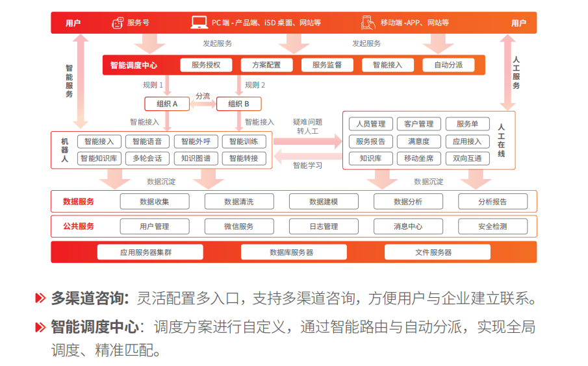588x366 pixels.
Task: Open the 数据建模 box
Action: tap(324, 202)
